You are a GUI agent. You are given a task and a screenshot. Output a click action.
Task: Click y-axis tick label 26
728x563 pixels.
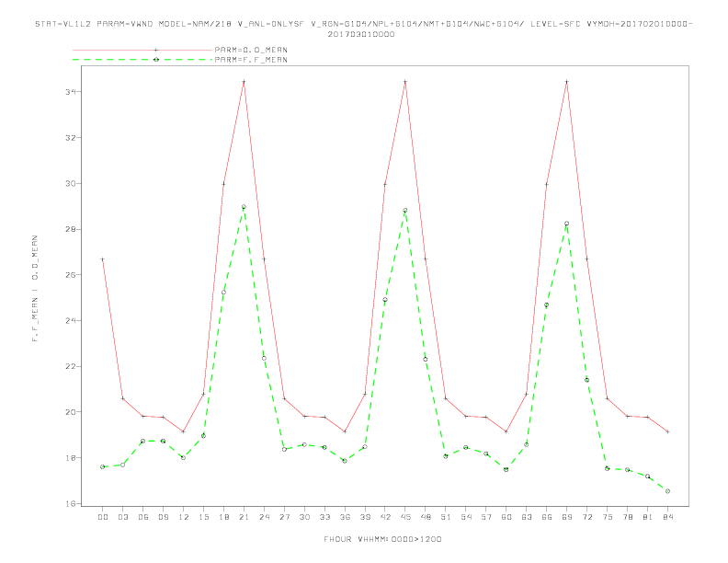tap(71, 275)
